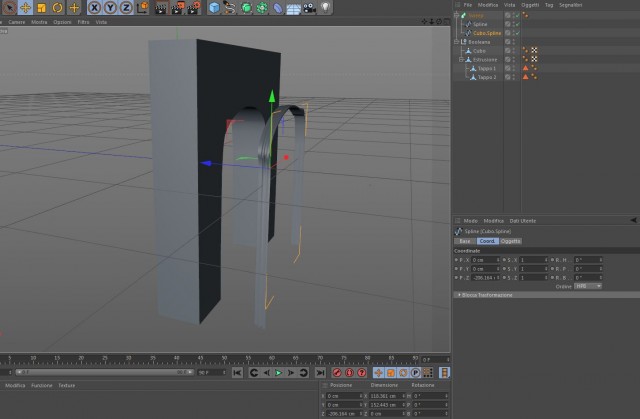Click the timeline frame range slider
This screenshot has height=419, width=640.
pos(104,372)
